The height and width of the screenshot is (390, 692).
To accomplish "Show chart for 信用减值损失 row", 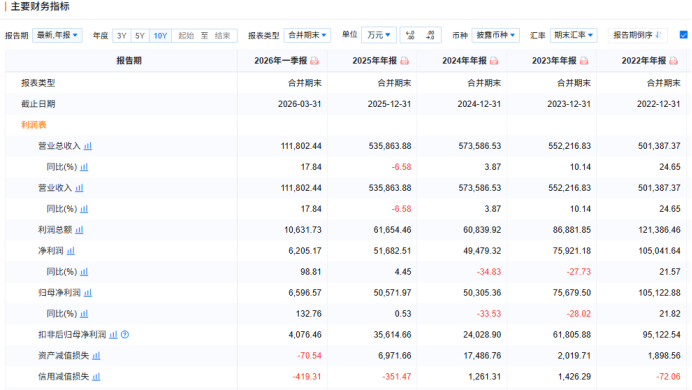I will [96, 377].
